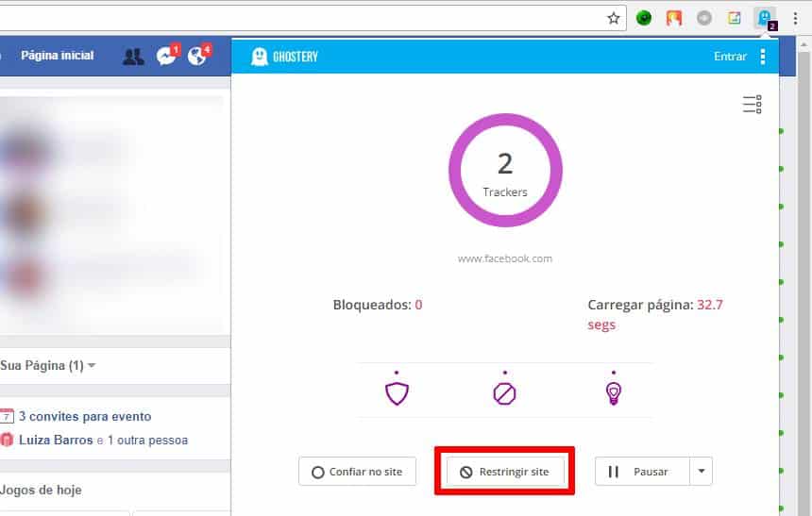Screen dimensions: 812x516
Task: Click the Ghostery extension toolbar icon
Action: click(766, 19)
